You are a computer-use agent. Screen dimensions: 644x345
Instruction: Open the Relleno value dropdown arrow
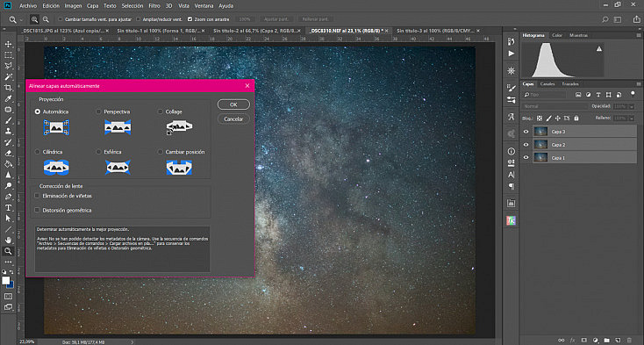tap(632, 119)
